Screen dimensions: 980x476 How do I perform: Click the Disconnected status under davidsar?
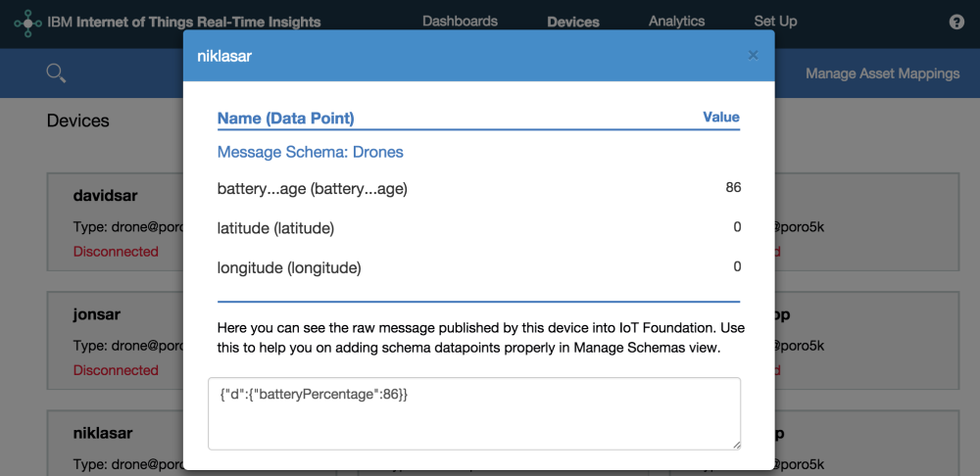(x=116, y=252)
